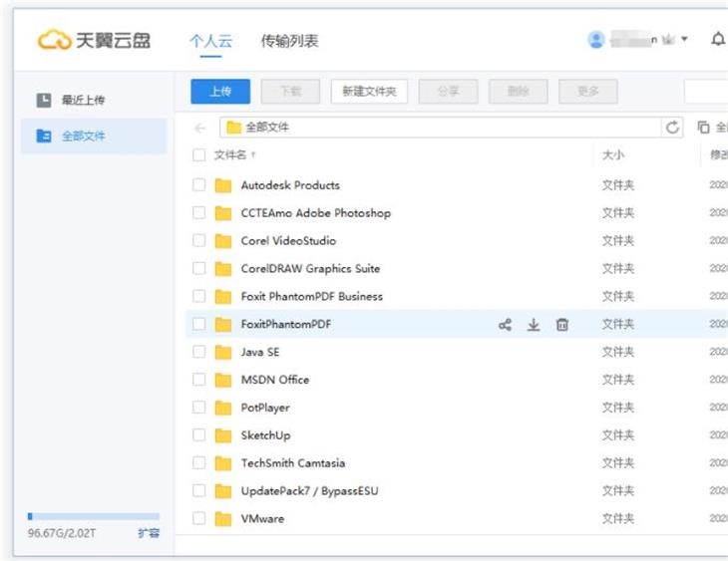This screenshot has height=561, width=728.
Task: Check the TechSmith Camtasia checkbox
Action: click(x=198, y=463)
